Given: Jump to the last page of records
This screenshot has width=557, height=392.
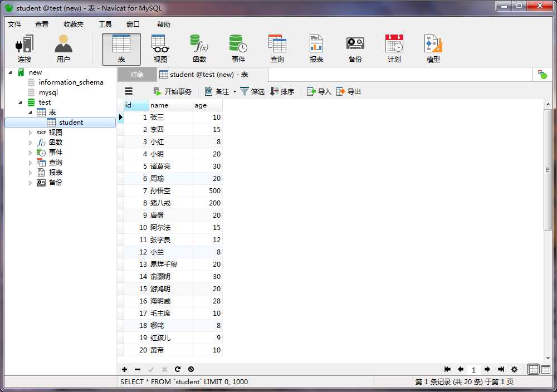Looking at the screenshot, I should point(501,369).
